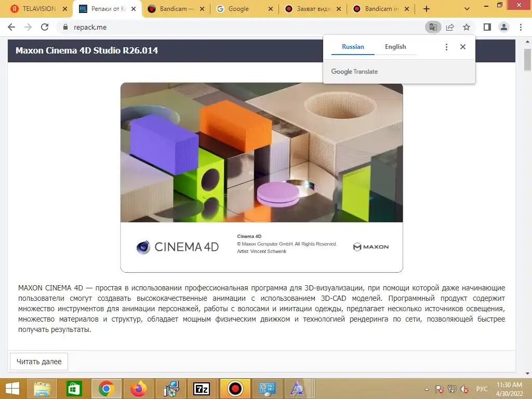The image size is (532, 399).
Task: Share this page via share icon
Action: point(450,27)
